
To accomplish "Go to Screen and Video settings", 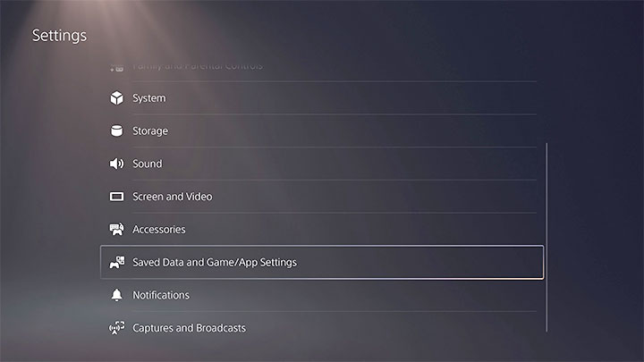I will coord(173,197).
